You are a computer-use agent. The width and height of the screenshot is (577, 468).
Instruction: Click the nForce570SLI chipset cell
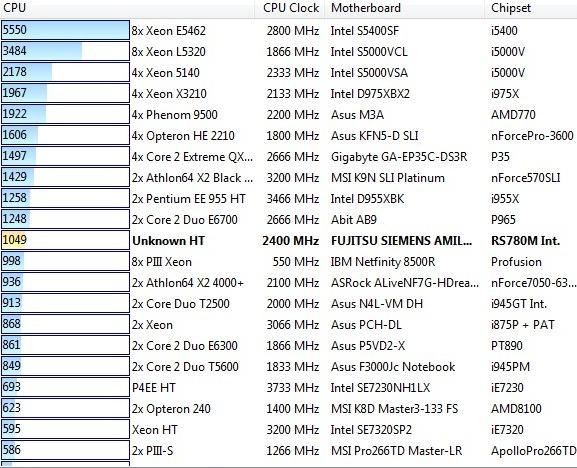pyautogui.click(x=525, y=178)
